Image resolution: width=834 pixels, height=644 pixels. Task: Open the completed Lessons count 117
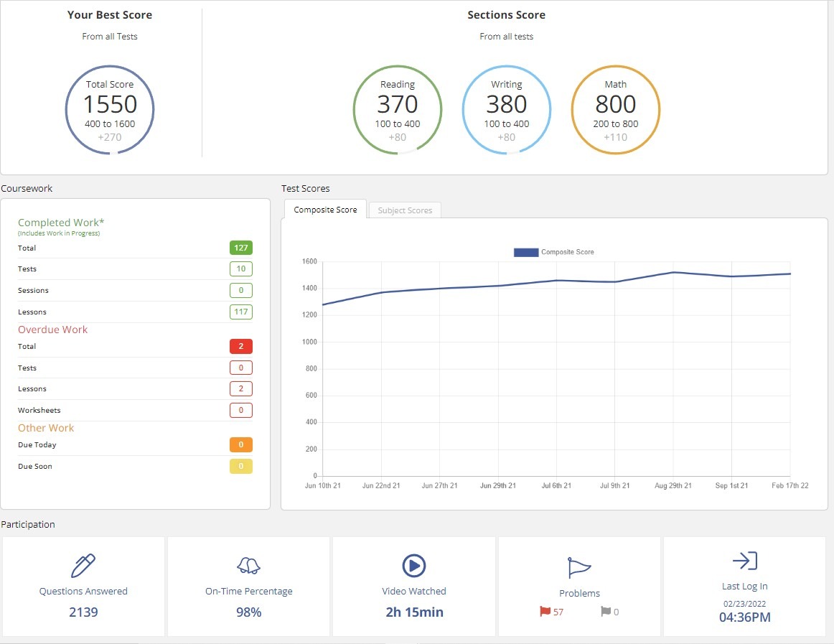pos(240,312)
